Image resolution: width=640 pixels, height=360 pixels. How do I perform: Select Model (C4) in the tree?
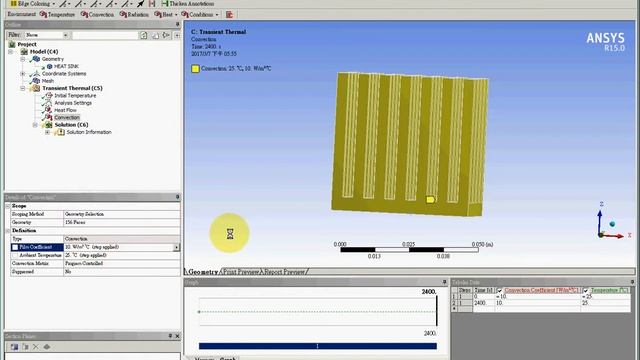pos(44,52)
